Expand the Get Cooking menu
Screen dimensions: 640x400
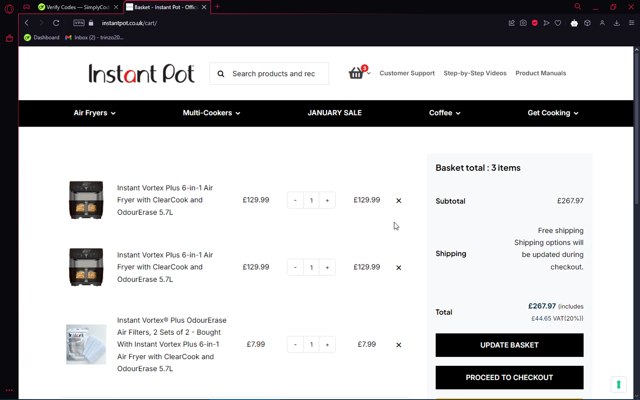tap(553, 113)
